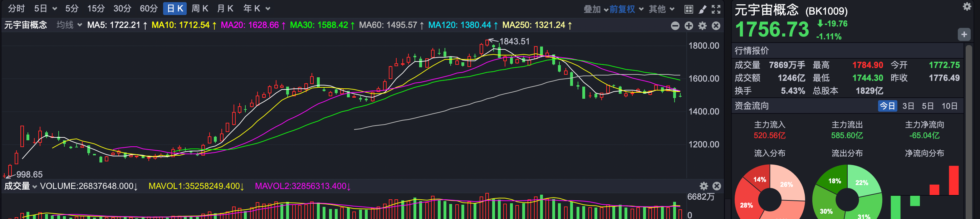This screenshot has height=219, width=980.
Task: Click the MA250: 1321.24 indicator label
Action: 537,25
